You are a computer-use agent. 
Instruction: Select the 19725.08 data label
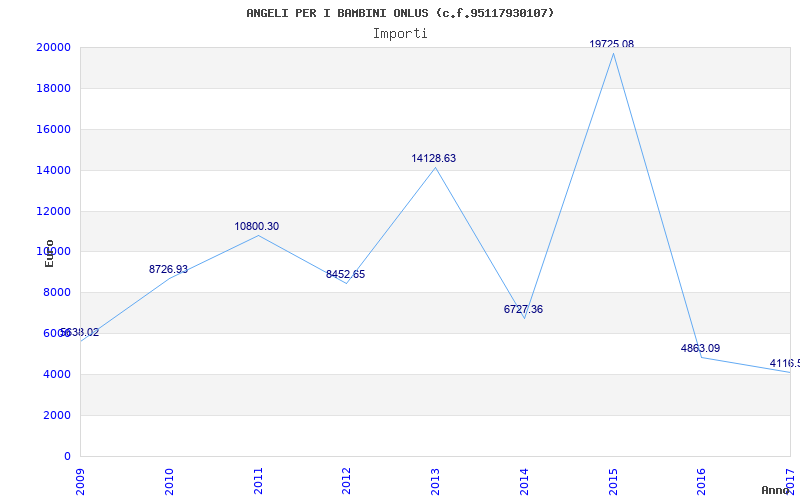coord(611,44)
